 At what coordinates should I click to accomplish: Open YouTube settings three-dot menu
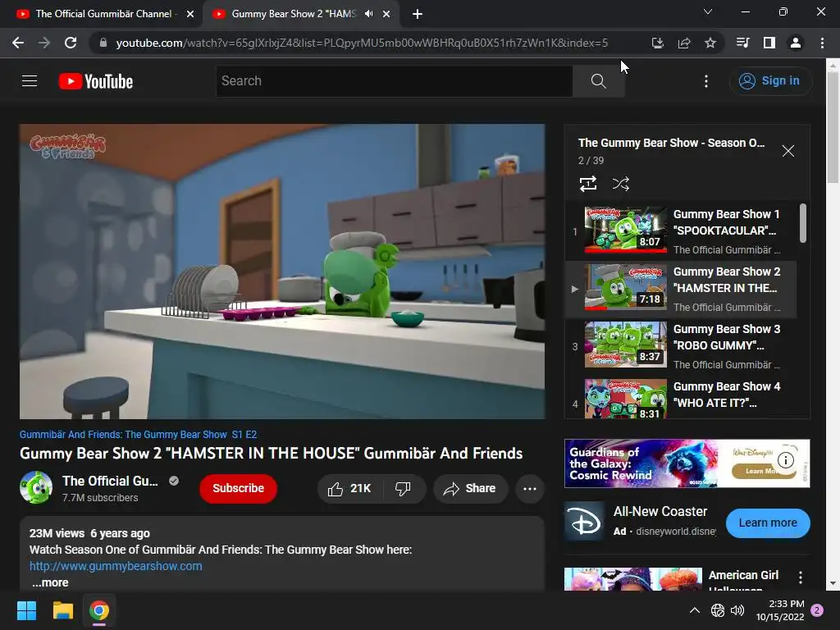706,81
